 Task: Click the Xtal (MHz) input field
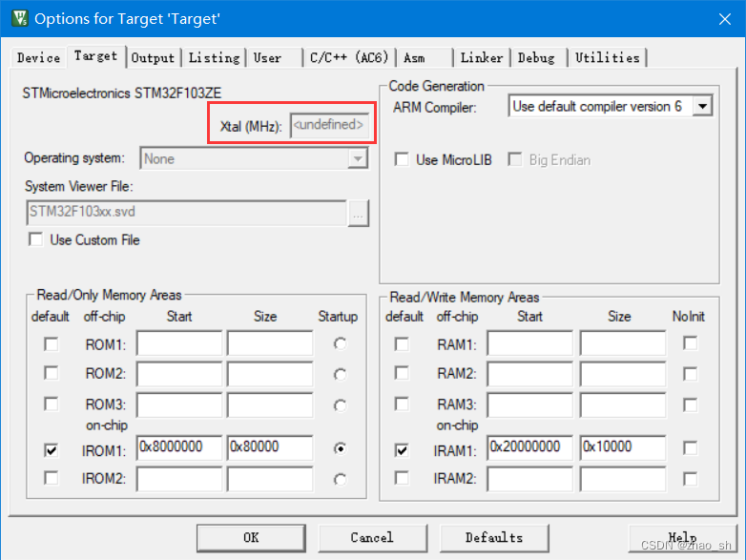(x=329, y=125)
